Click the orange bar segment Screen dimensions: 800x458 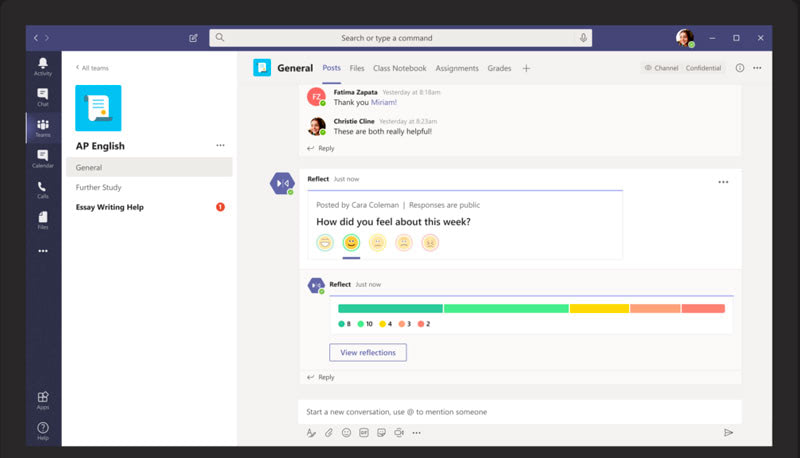pyautogui.click(x=655, y=309)
